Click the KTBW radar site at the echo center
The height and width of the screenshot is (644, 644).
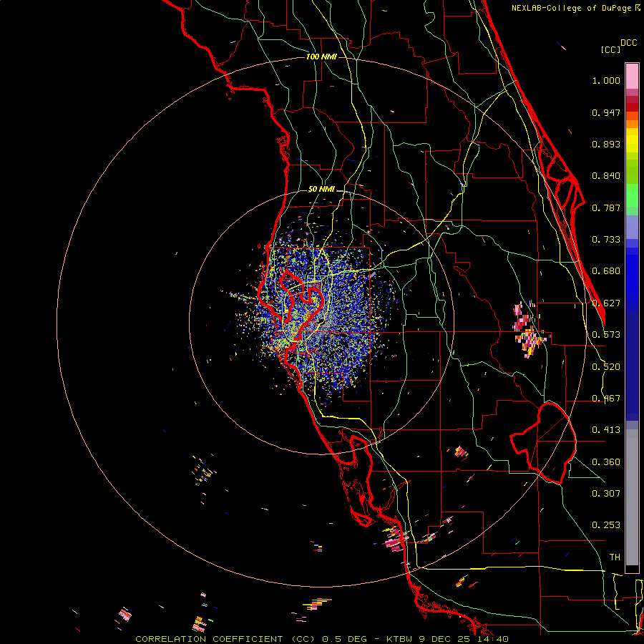tap(323, 323)
